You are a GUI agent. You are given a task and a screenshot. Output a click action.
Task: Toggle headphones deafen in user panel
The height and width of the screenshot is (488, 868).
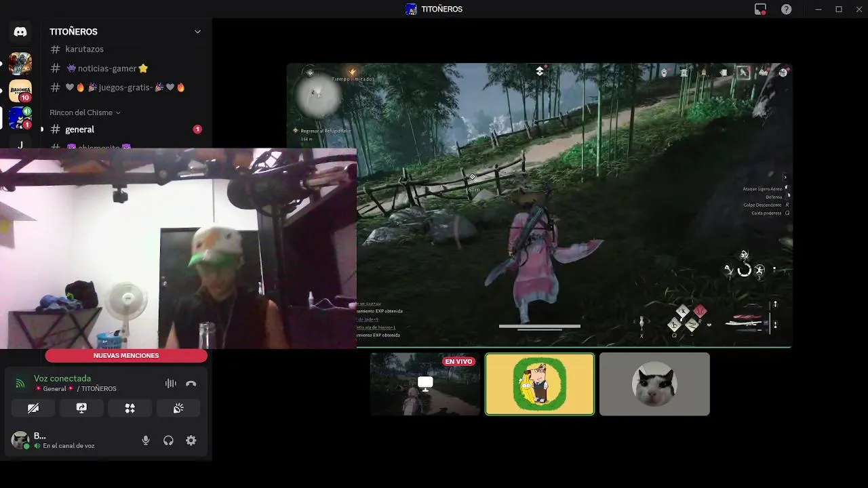point(168,441)
